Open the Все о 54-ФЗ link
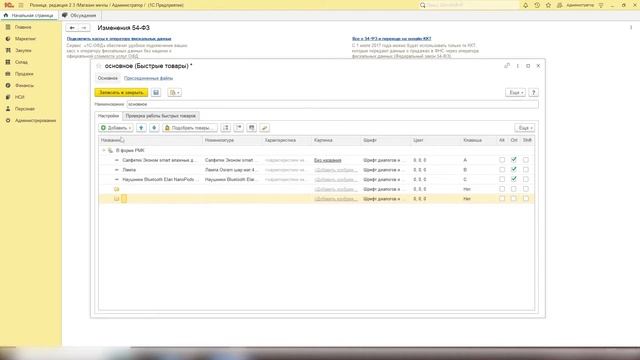Image resolution: width=640 pixels, height=360 pixels. click(x=391, y=38)
